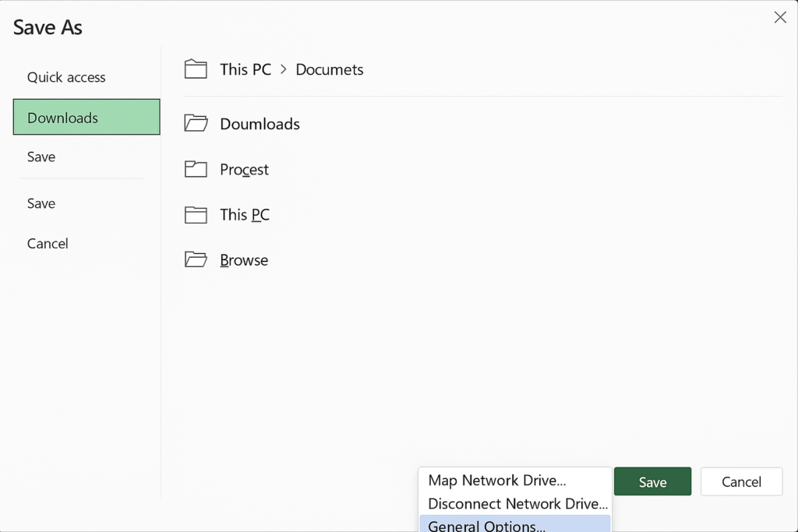Viewport: 798px width, 532px height.
Task: Click the Browse label to pick a location
Action: point(244,260)
